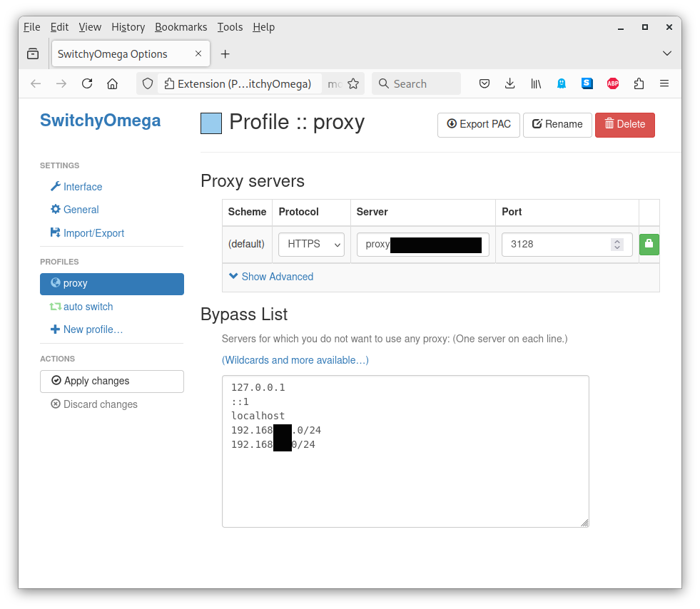Open the Help menu
Viewport: 700px width, 609px height.
pos(263,27)
